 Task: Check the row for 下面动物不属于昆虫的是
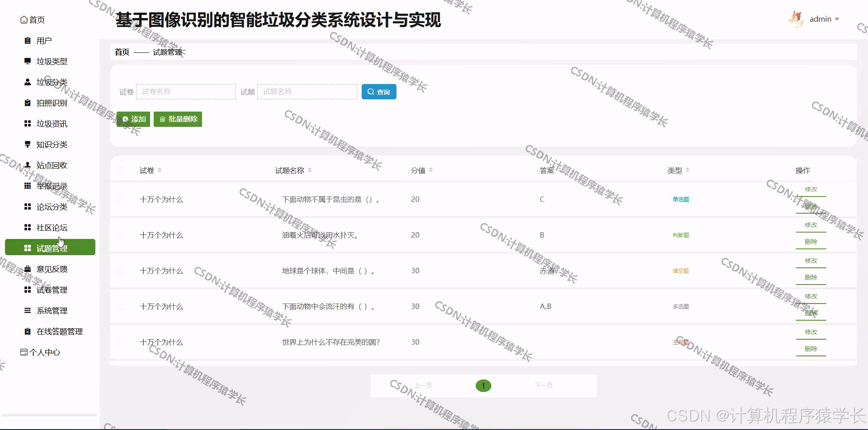120,199
